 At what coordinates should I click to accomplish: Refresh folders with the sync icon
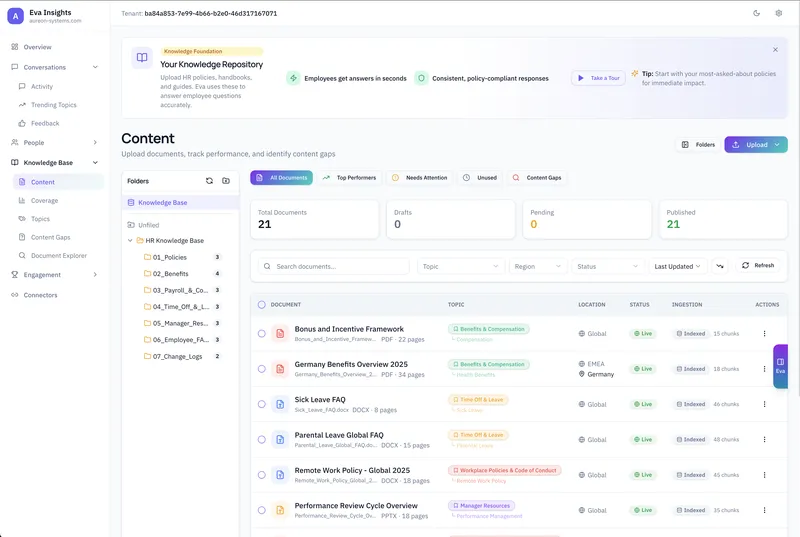click(x=209, y=181)
